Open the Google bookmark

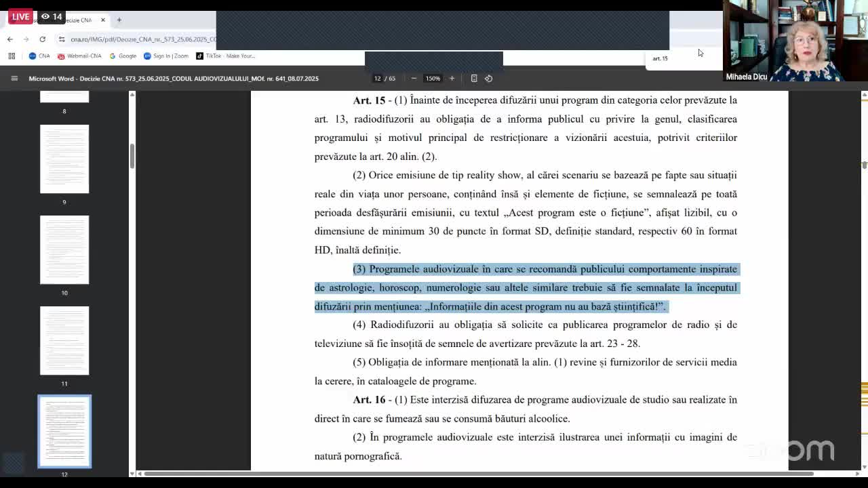coord(123,56)
